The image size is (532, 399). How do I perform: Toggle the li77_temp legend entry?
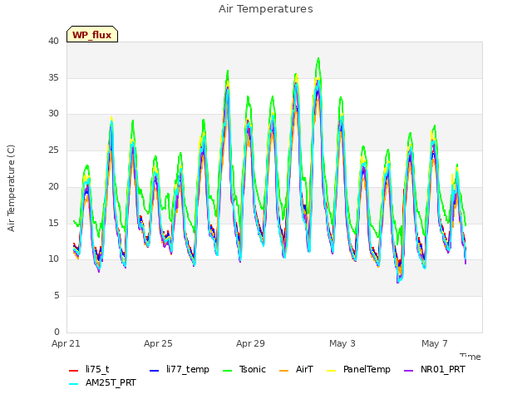[180, 369]
